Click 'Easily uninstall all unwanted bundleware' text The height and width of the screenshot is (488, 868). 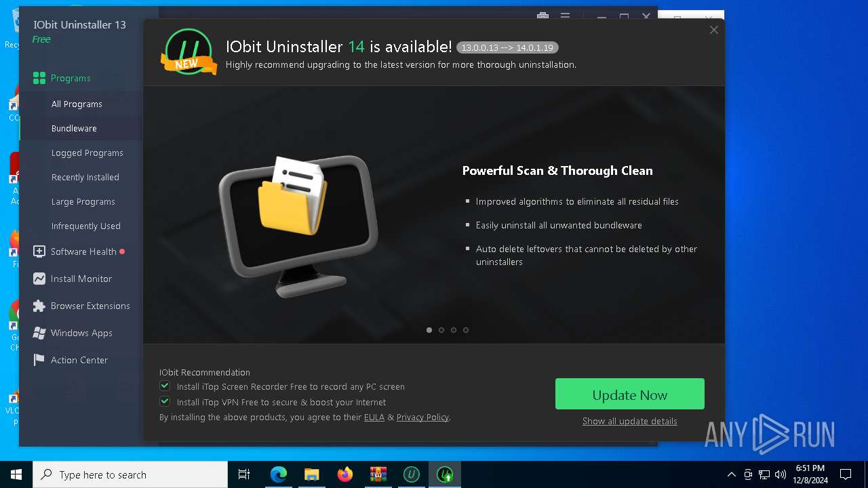559,225
